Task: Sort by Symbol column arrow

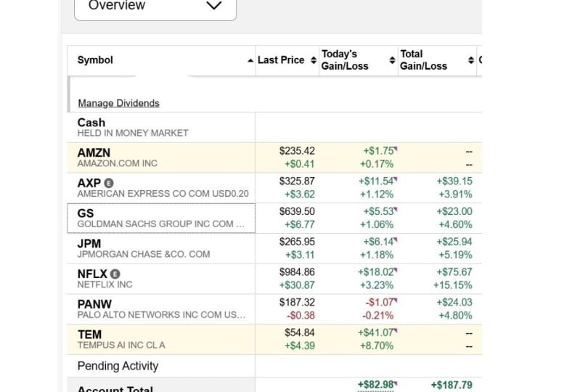Action: pos(250,60)
